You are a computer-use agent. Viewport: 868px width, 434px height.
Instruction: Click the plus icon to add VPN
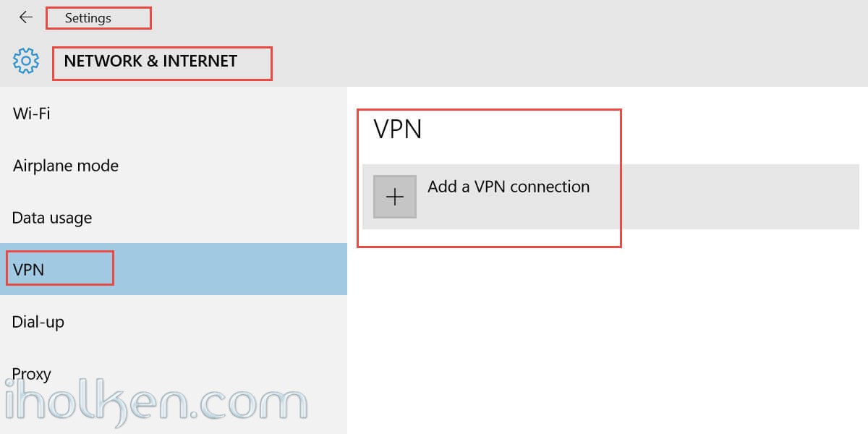[x=395, y=197]
